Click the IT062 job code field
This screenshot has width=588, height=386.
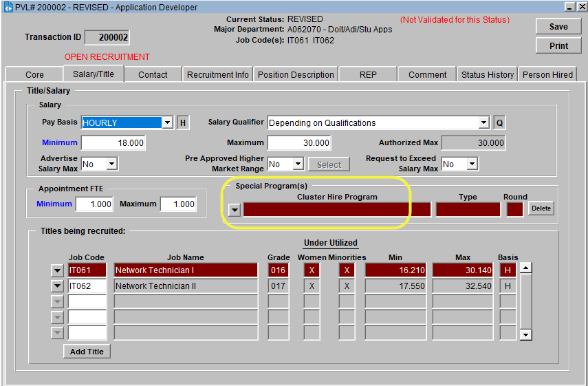tap(87, 286)
